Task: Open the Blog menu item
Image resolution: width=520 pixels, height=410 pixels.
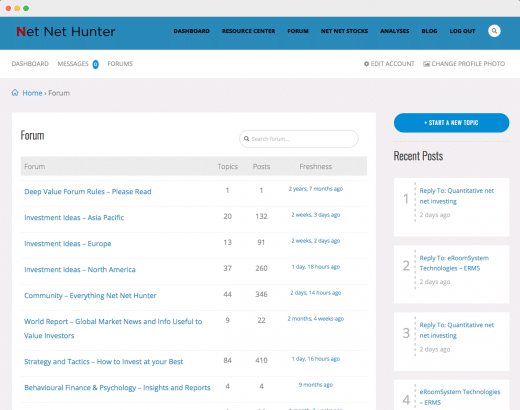Action: (429, 31)
